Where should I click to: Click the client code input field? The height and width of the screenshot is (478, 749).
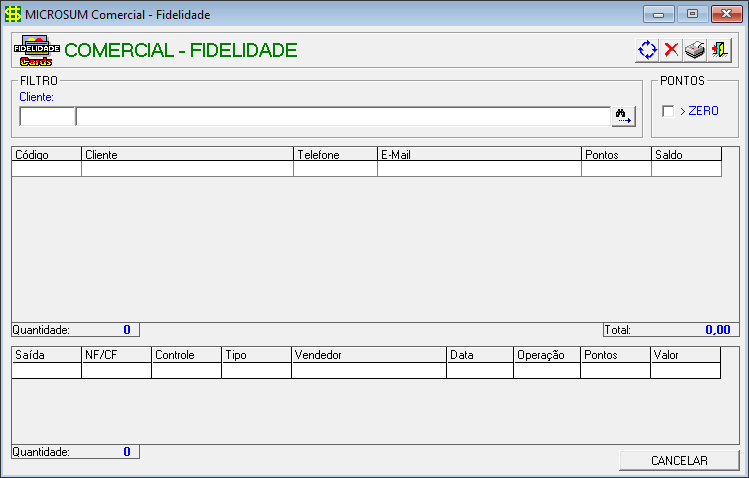click(47, 117)
